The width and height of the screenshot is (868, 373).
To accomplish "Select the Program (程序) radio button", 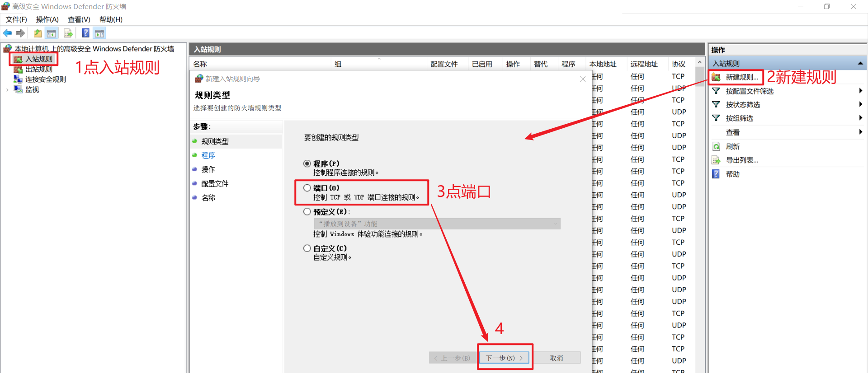I will (307, 163).
